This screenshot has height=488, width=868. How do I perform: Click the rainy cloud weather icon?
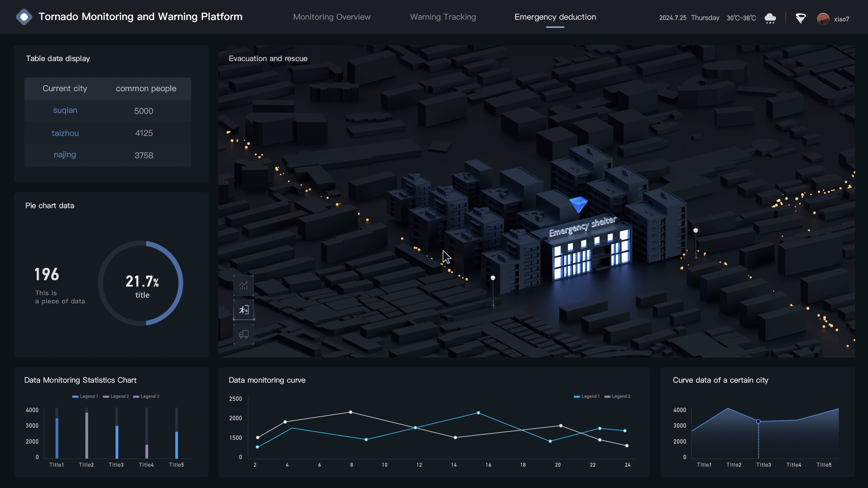770,18
